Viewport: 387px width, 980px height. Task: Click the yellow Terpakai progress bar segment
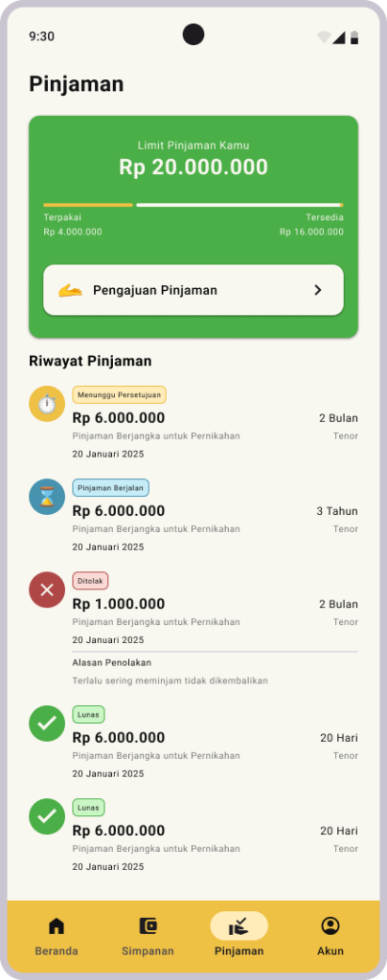pos(88,205)
